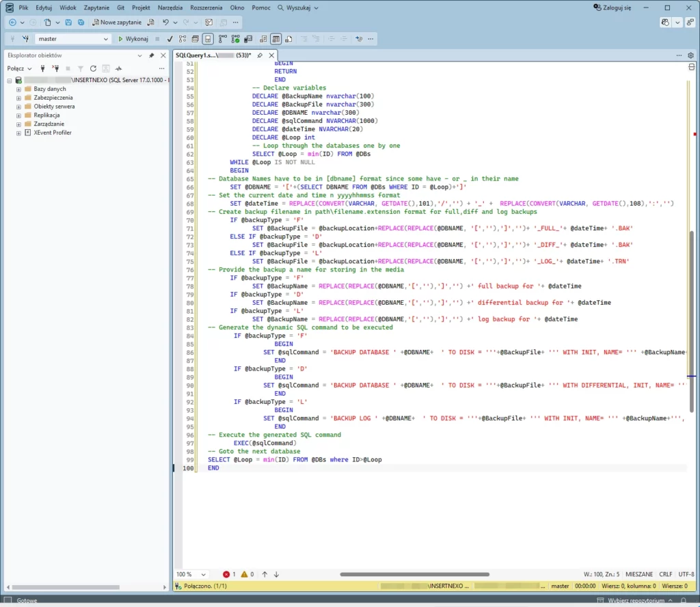This screenshot has width=700, height=607.
Task: Click the yellow warning count indicator
Action: point(247,575)
